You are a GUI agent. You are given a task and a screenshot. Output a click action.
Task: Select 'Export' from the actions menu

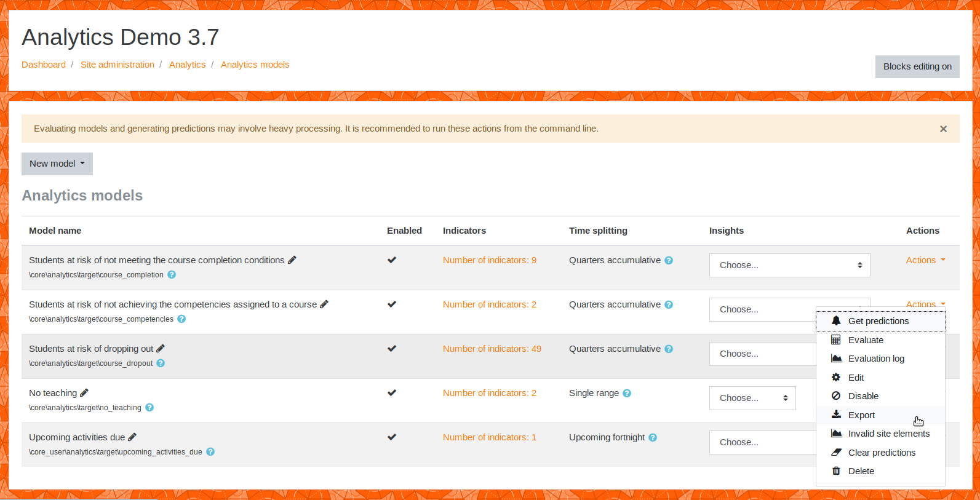(x=861, y=415)
